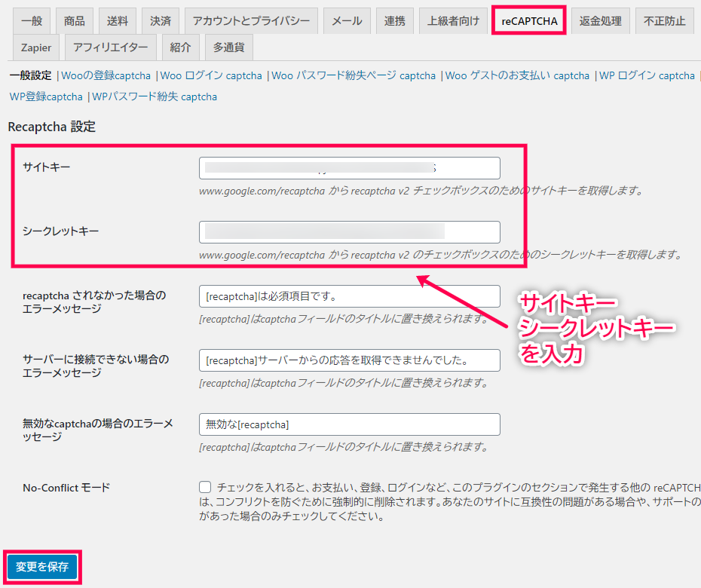Open the 一般 settings tab
Viewport: 701px width, 588px height.
pos(32,21)
